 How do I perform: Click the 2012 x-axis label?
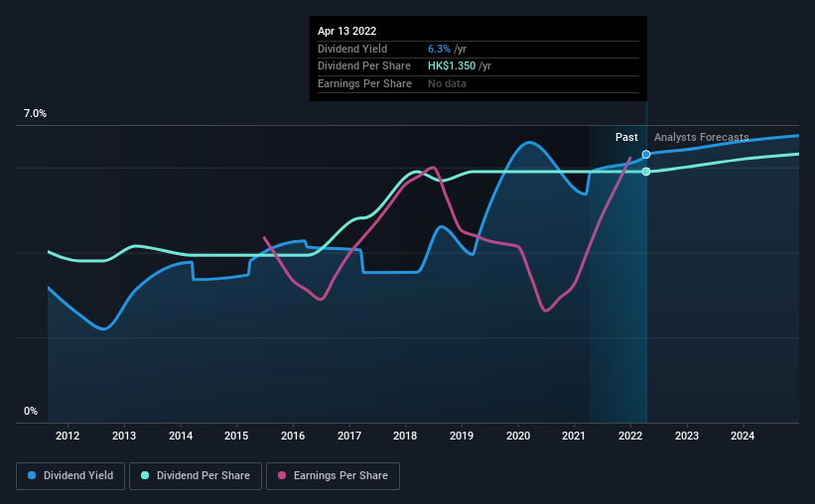(68, 436)
